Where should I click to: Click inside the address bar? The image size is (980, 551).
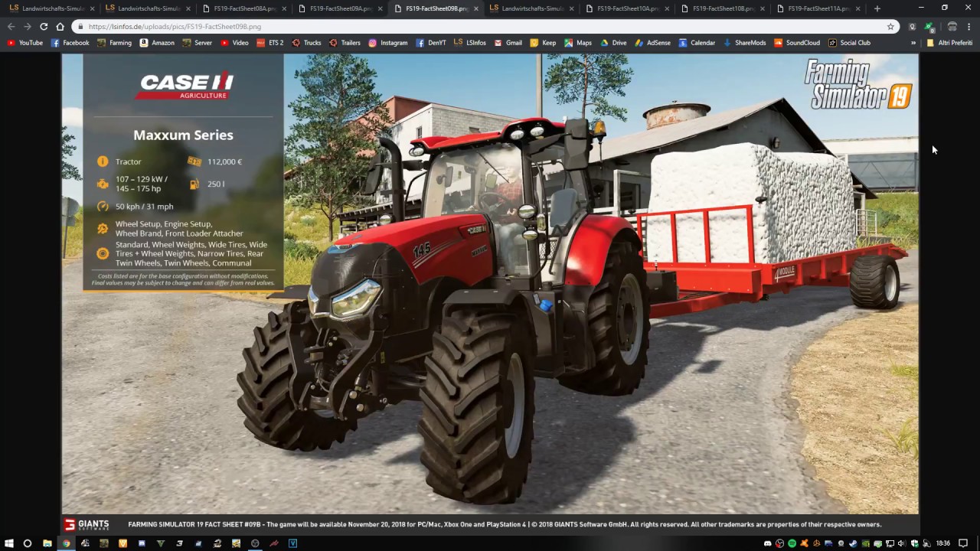click(306, 26)
